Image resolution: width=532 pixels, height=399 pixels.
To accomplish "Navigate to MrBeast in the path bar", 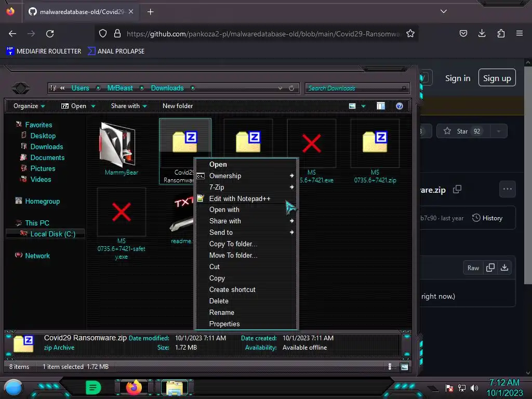I will point(120,88).
